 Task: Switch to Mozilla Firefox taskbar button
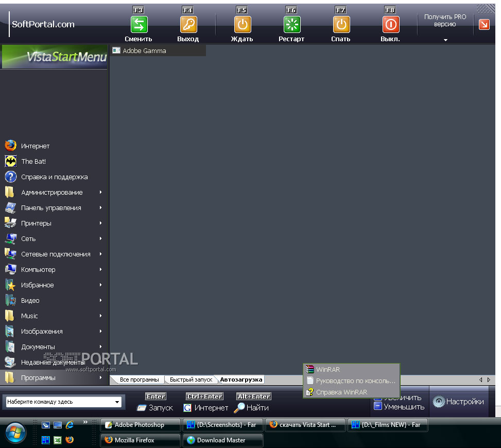tap(141, 440)
